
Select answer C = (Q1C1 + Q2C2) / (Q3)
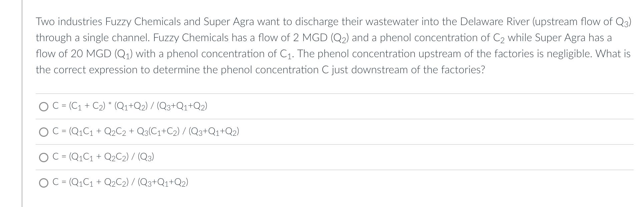(44, 157)
